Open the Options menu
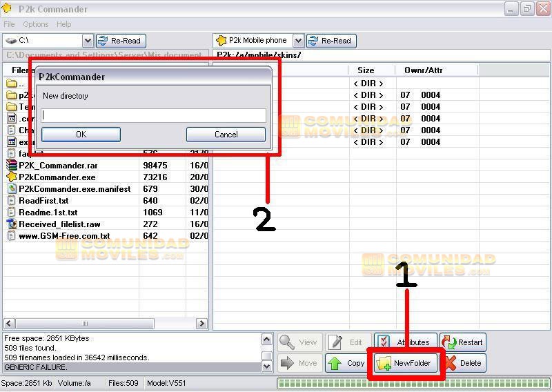The width and height of the screenshot is (552, 392). pos(36,24)
